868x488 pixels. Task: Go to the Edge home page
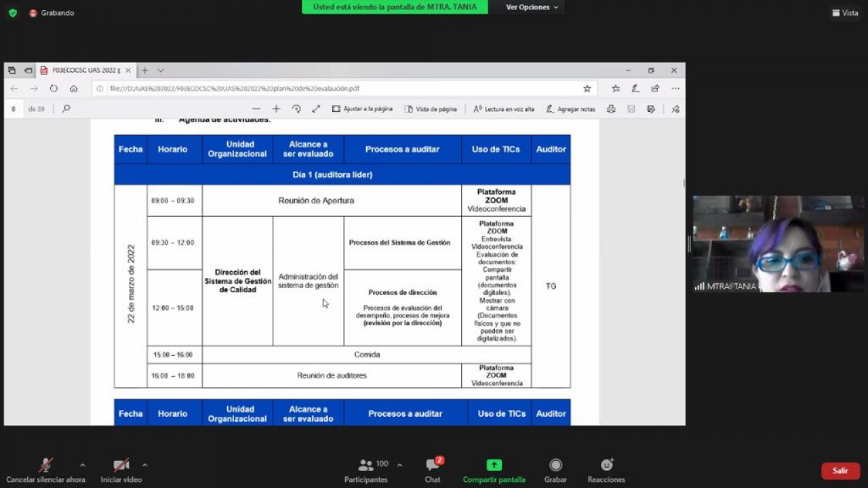click(74, 89)
